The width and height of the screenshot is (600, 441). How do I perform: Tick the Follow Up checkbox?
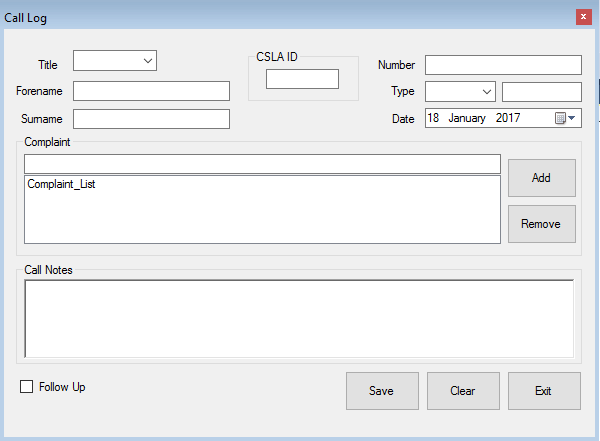pos(26,387)
